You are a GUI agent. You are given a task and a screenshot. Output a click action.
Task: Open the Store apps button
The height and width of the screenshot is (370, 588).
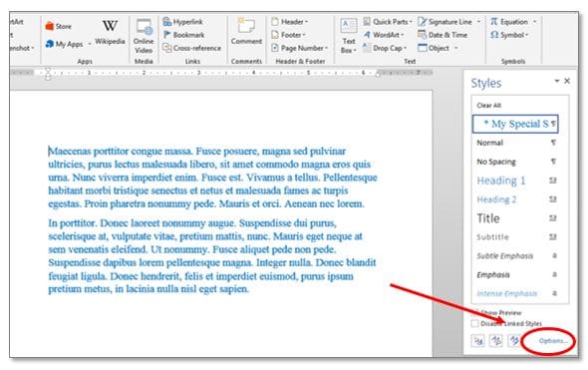point(58,26)
